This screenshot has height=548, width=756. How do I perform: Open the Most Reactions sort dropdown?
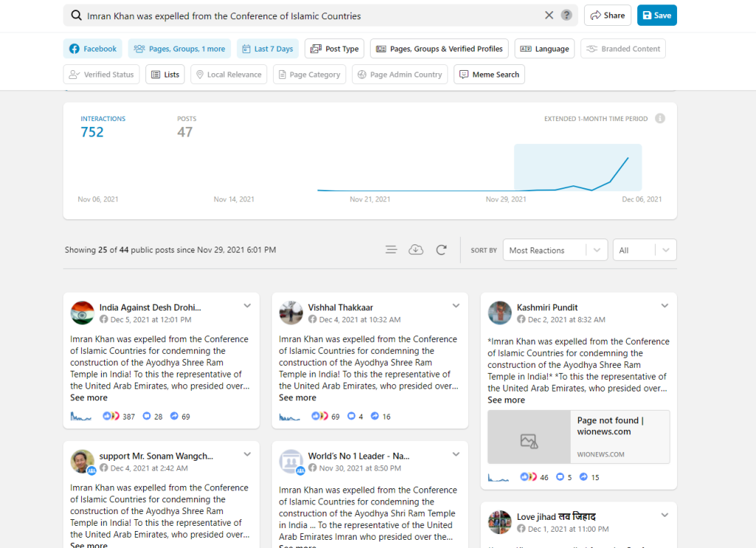[554, 250]
